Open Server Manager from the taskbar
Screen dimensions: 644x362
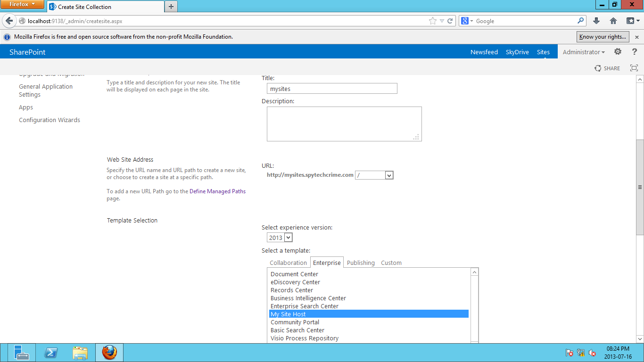(21, 353)
